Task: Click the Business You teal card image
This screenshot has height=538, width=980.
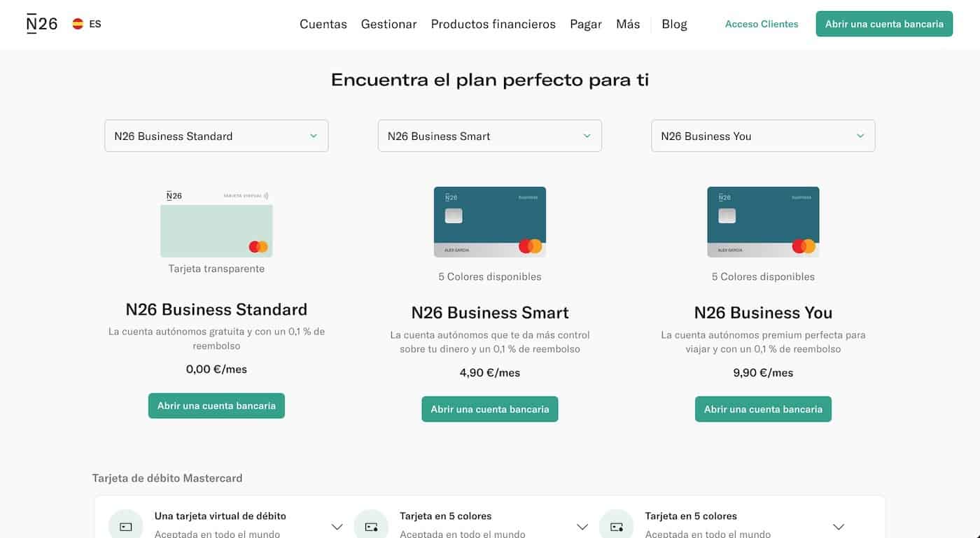Action: point(763,222)
